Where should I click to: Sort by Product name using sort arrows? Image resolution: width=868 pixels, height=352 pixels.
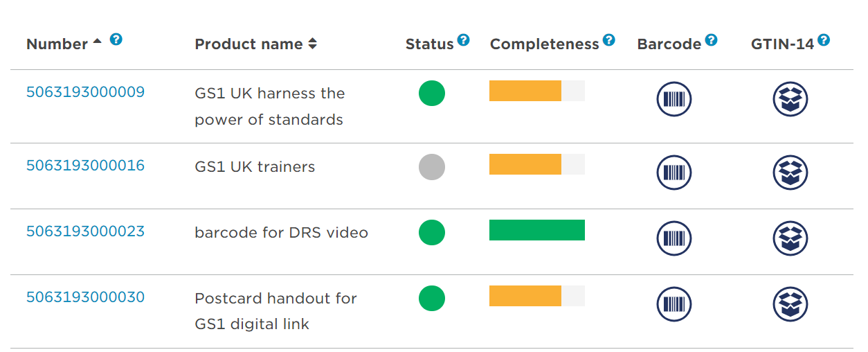(313, 44)
